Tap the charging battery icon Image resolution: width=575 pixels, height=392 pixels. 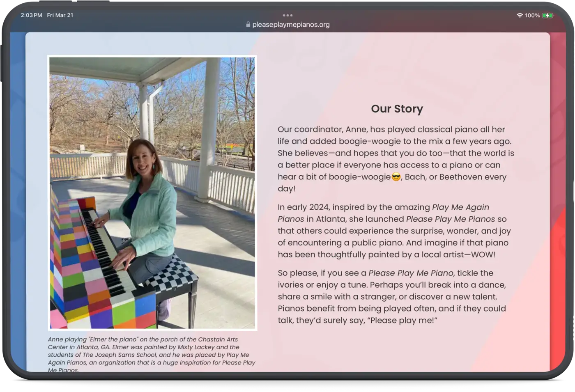point(547,15)
